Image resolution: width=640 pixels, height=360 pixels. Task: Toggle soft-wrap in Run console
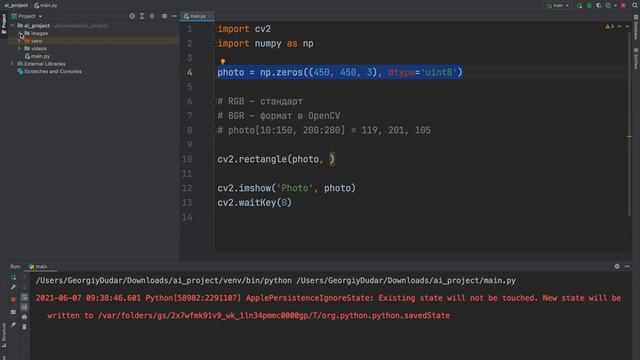[24, 297]
